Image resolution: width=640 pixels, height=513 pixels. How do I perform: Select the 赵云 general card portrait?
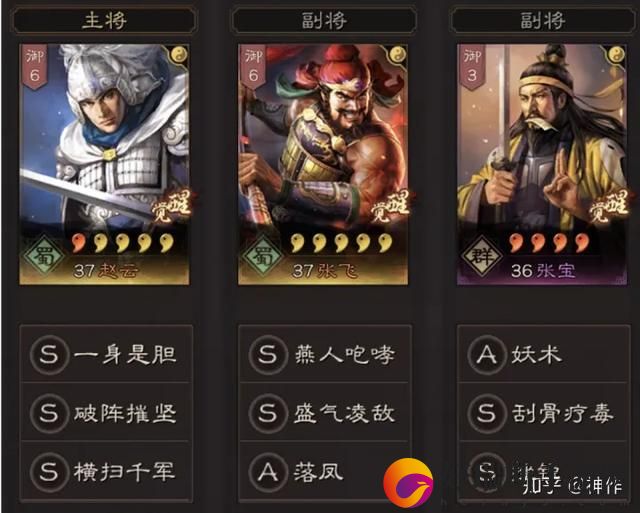click(x=104, y=164)
